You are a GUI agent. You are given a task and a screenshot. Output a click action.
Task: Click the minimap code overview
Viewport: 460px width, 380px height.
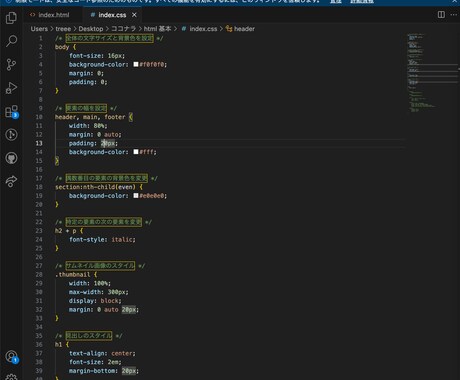(432, 73)
